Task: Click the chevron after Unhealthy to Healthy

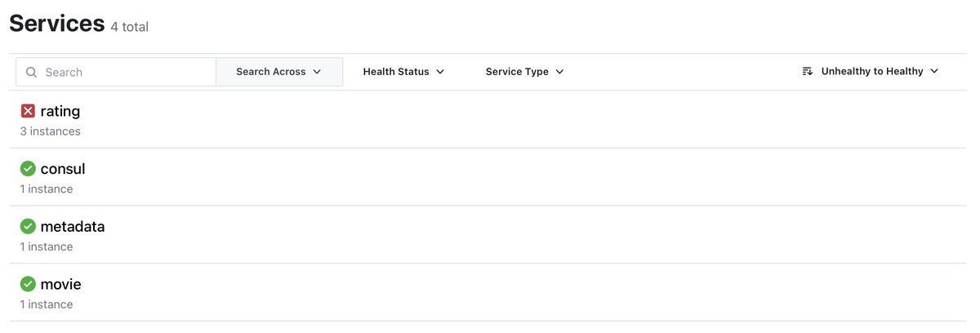Action: point(934,72)
